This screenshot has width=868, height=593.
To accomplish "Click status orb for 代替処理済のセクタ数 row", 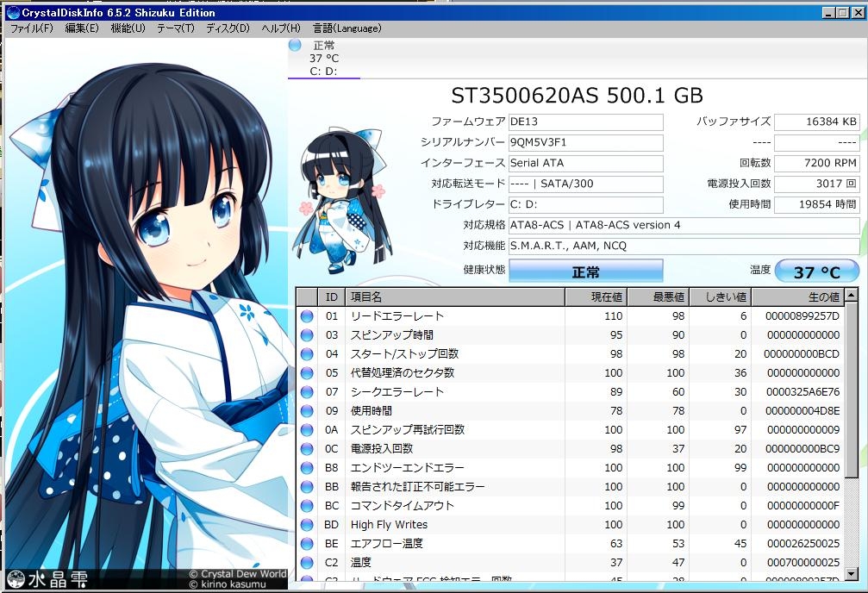I will 307,373.
